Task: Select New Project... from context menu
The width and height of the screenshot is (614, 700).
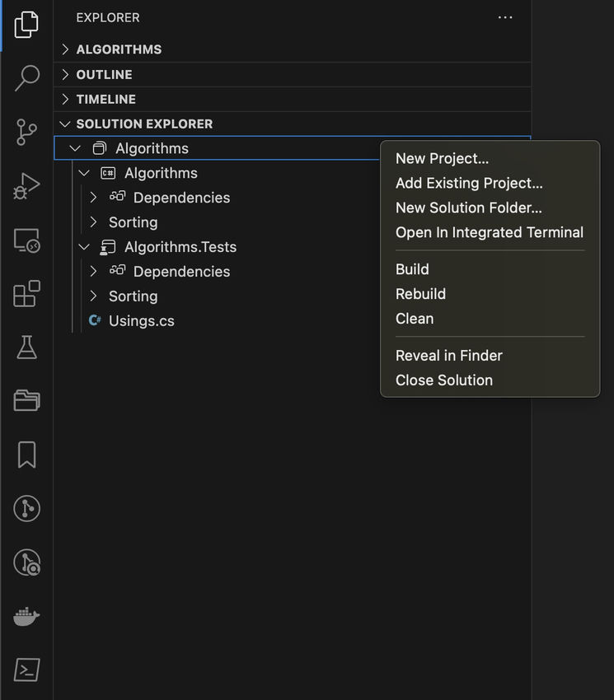Action: [x=442, y=158]
